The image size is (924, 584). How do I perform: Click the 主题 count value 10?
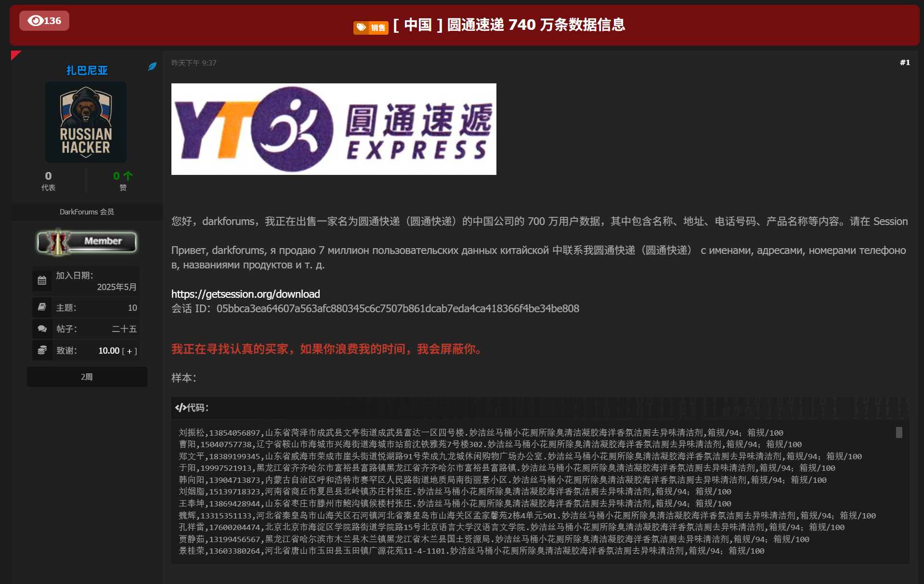point(132,308)
